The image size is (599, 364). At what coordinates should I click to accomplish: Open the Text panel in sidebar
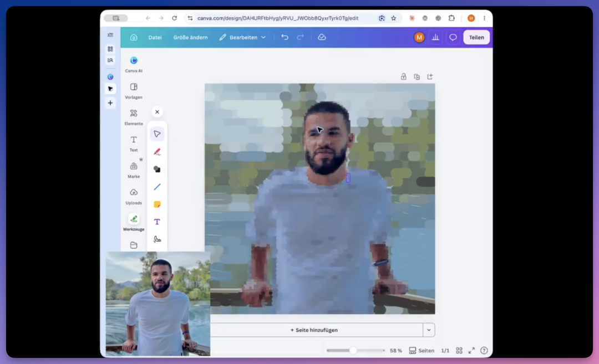tap(134, 143)
